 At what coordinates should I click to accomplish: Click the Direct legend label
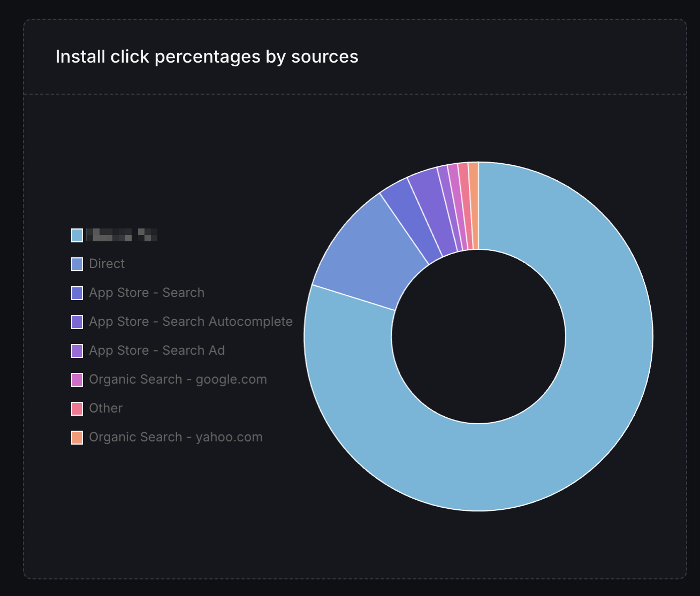[x=107, y=264]
